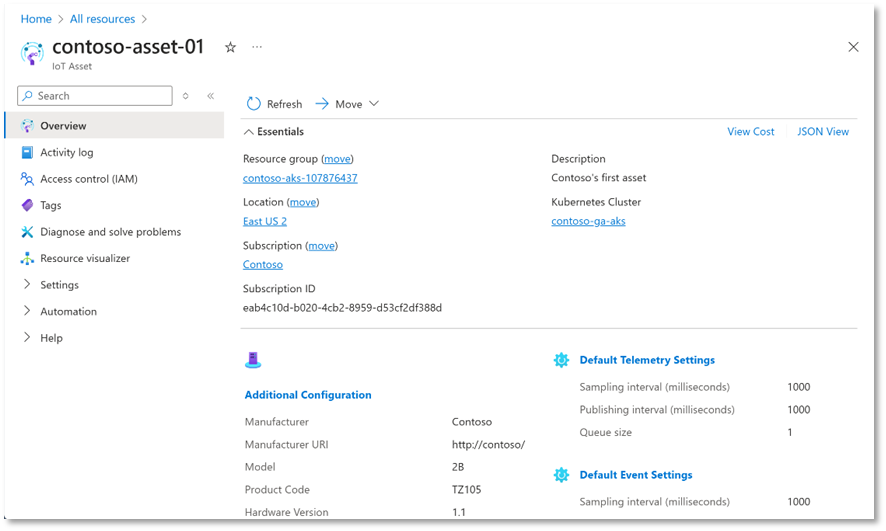Collapse the Essentials section chevron

click(x=248, y=132)
